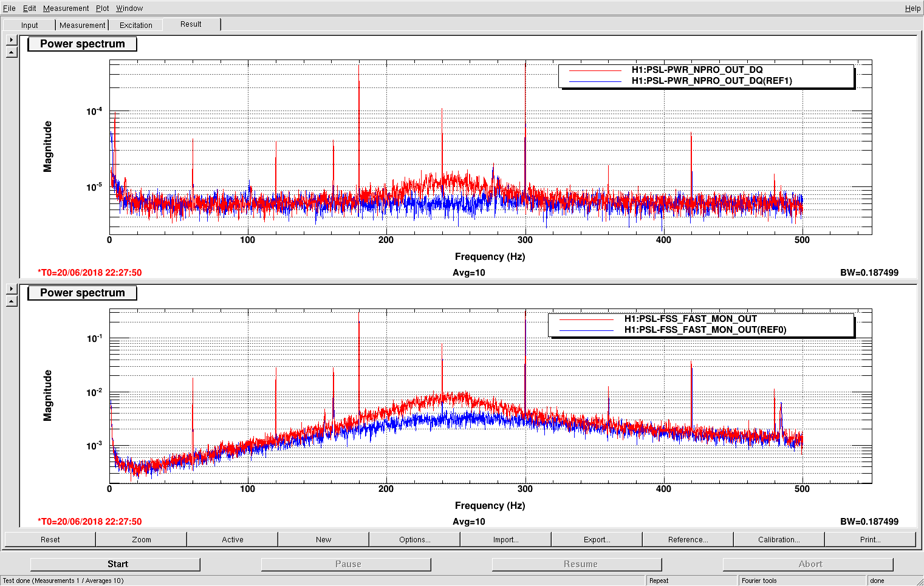Screen dimensions: 924x586
Task: Click the Print... button
Action: [x=870, y=539]
